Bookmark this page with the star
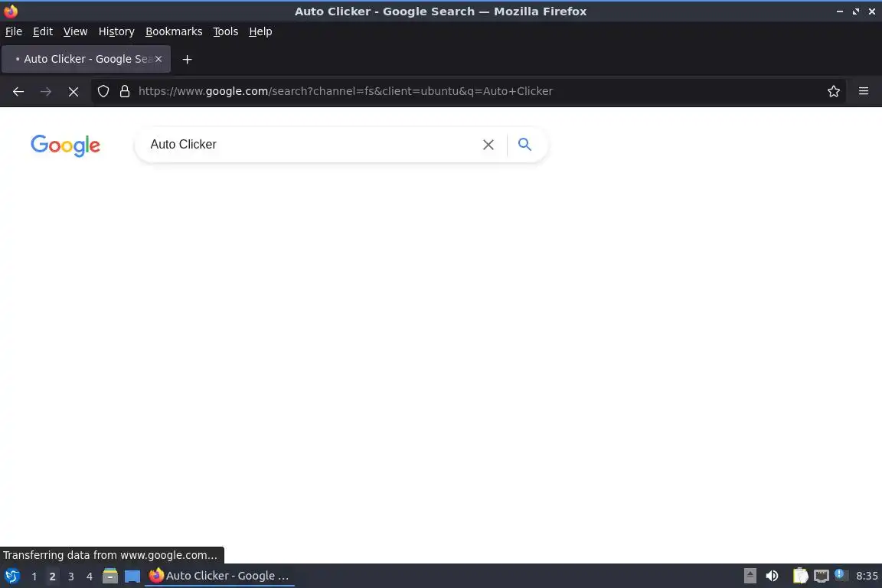Screen dimensions: 882x588 click(834, 91)
